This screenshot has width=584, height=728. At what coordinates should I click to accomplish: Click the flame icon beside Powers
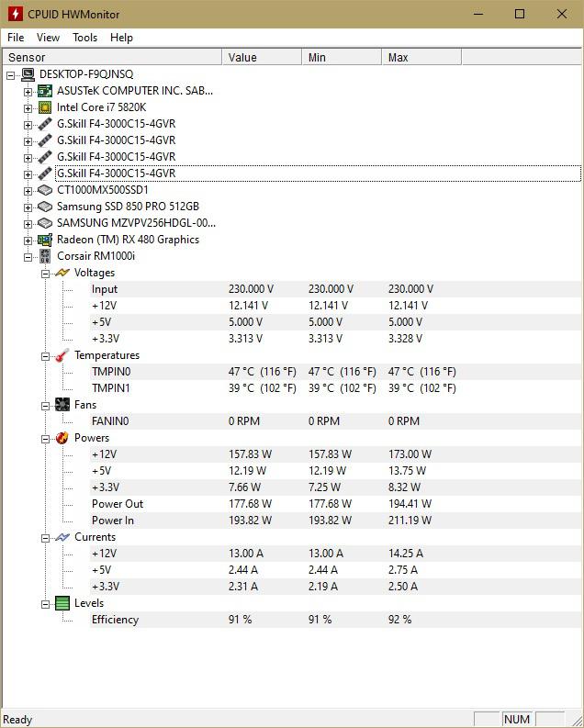point(62,438)
